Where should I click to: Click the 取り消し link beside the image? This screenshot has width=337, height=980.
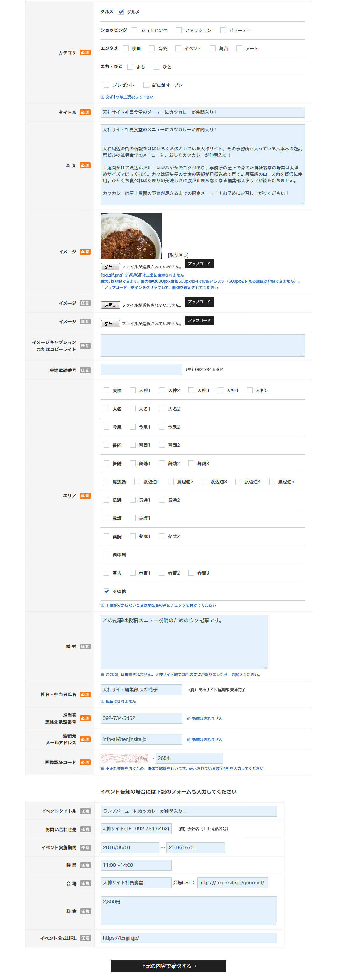coord(178,255)
